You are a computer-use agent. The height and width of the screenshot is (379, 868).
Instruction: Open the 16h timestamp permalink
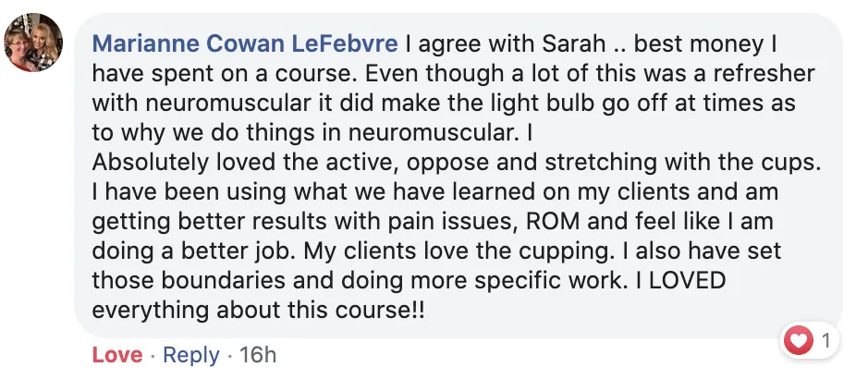pos(257,355)
